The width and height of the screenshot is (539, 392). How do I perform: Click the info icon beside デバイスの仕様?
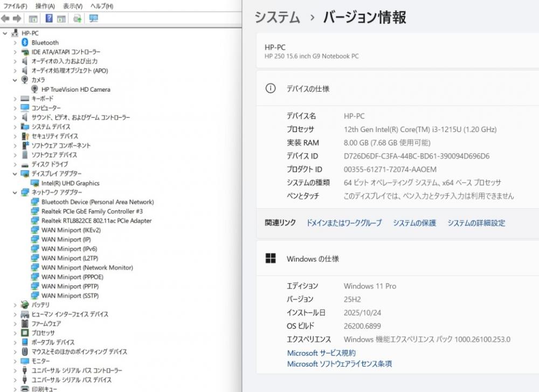point(271,88)
